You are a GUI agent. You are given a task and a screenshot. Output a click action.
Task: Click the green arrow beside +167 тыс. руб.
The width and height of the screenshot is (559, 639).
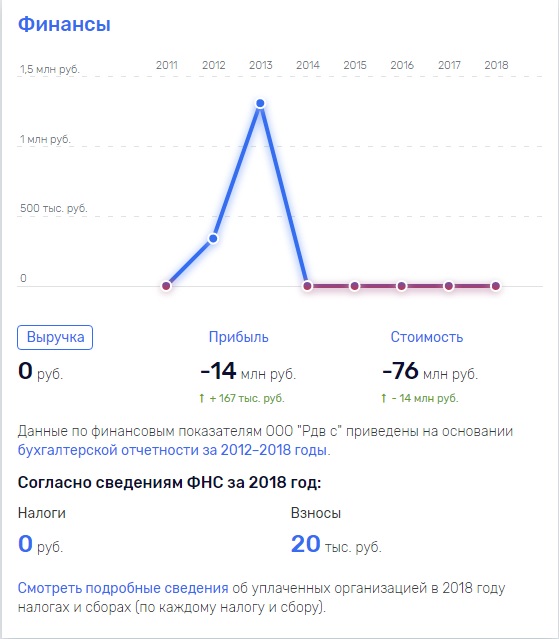(x=201, y=398)
